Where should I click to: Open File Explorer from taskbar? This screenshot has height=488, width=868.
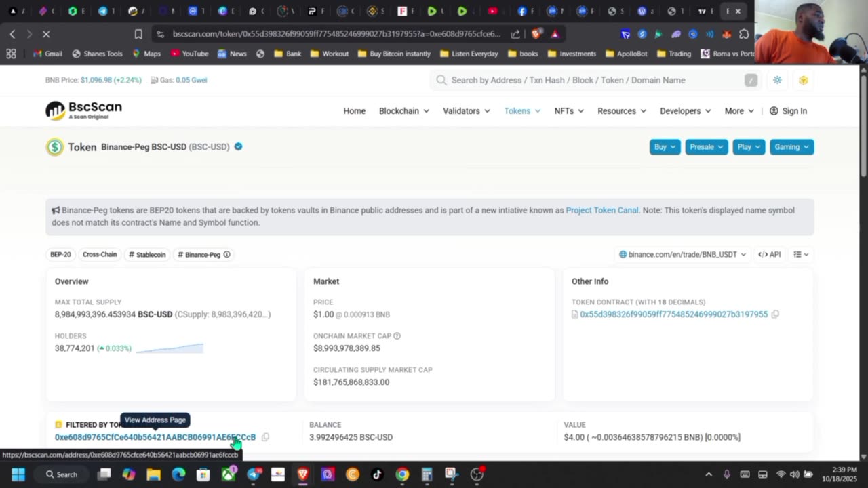(153, 474)
